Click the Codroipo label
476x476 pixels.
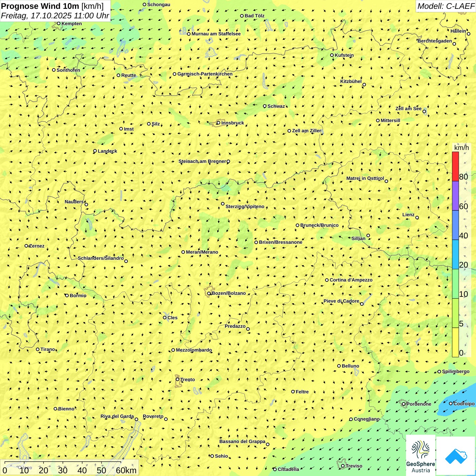464,404
